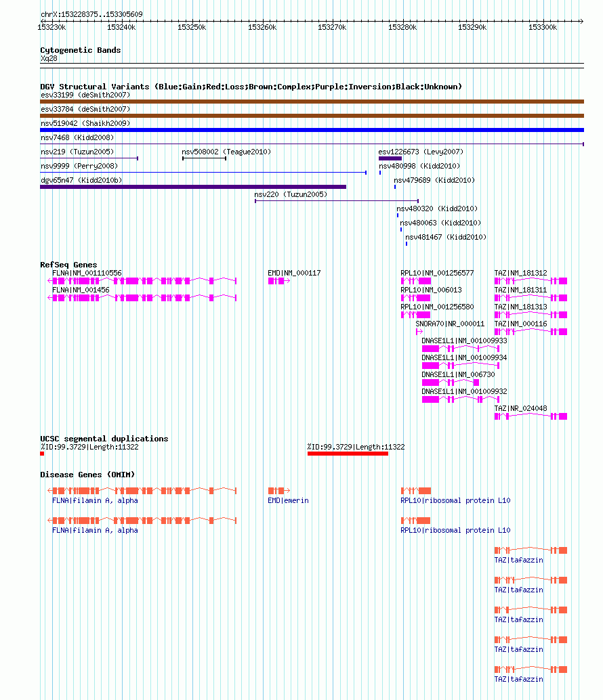Open variant esv33784 (deSmith2007)
This screenshot has width=603, height=700.
click(x=312, y=116)
